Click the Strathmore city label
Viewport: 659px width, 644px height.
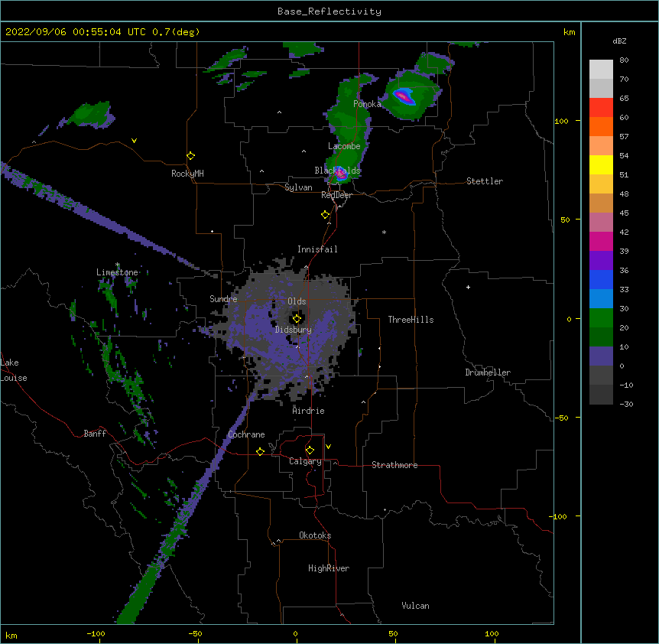[x=394, y=465]
